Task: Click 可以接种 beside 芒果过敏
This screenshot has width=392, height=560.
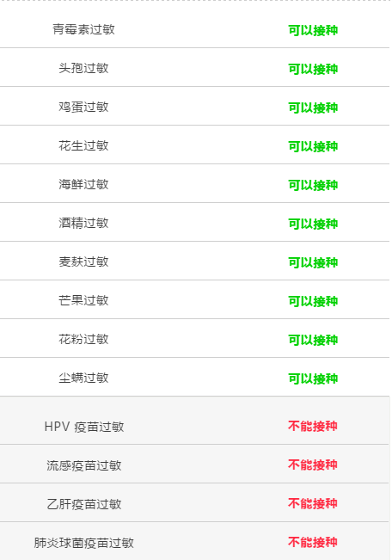Action: pos(313,301)
